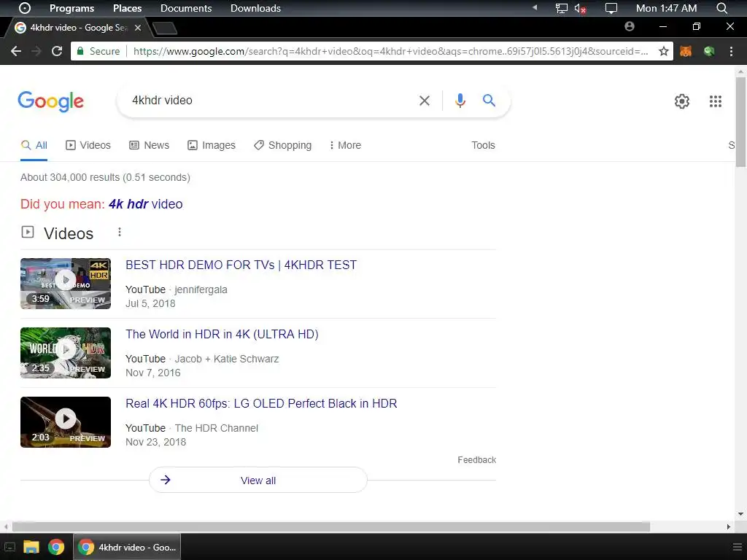747x560 pixels.
Task: Close the 4khdr video browser tab
Action: point(138,28)
